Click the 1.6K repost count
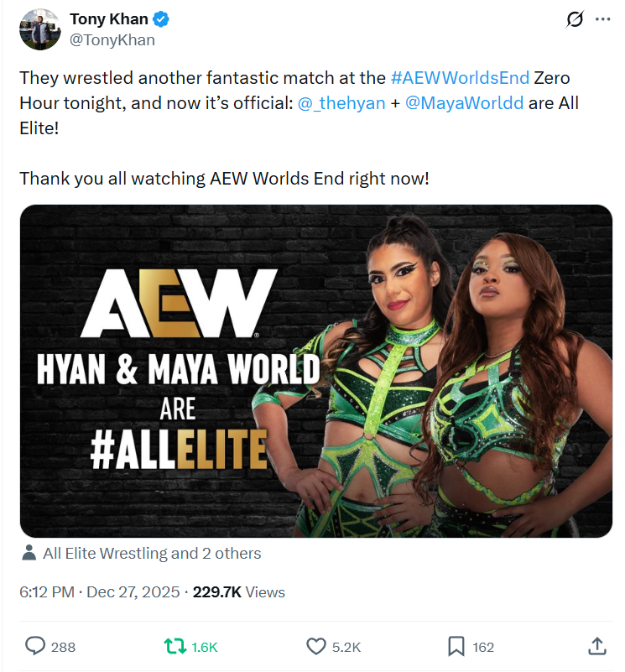625x672 pixels. click(204, 647)
